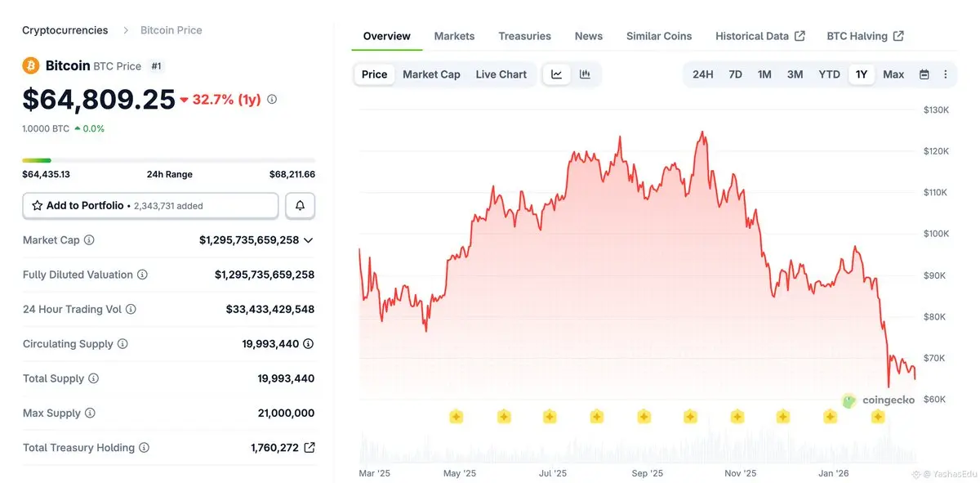
Task: Open the calendar date range picker
Action: (x=924, y=74)
